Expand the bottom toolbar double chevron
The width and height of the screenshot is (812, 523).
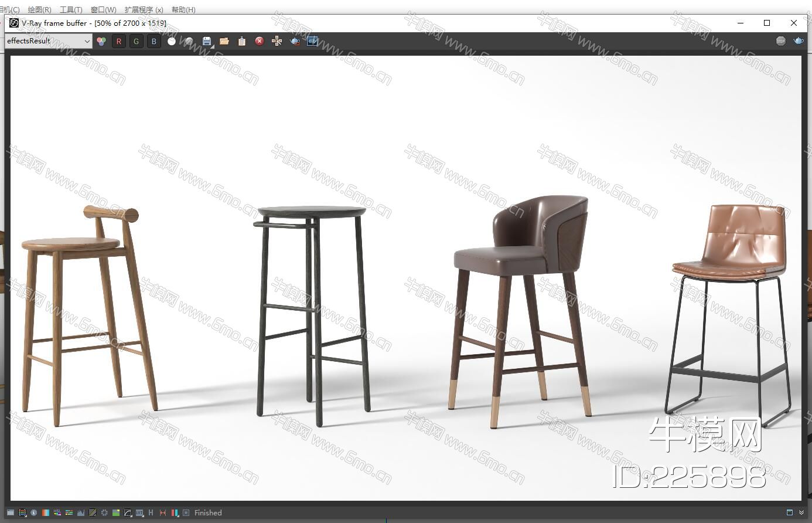pos(801,512)
